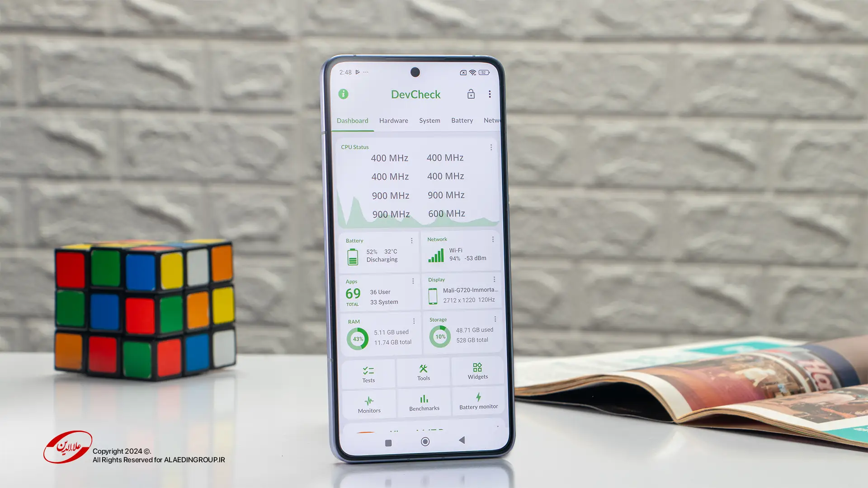Switch to the Hardware tab

tap(394, 120)
